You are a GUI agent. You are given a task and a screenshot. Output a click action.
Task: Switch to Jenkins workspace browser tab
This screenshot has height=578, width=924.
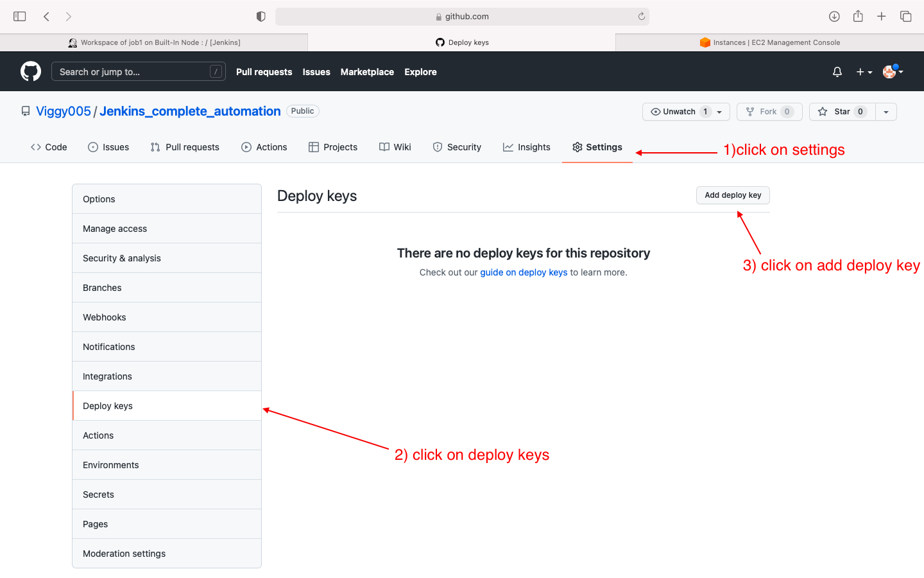(x=154, y=42)
